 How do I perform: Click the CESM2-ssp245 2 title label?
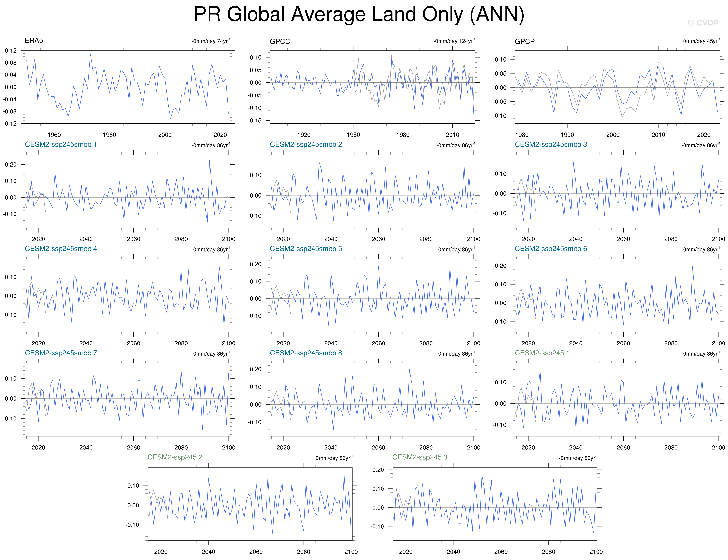pos(175,457)
